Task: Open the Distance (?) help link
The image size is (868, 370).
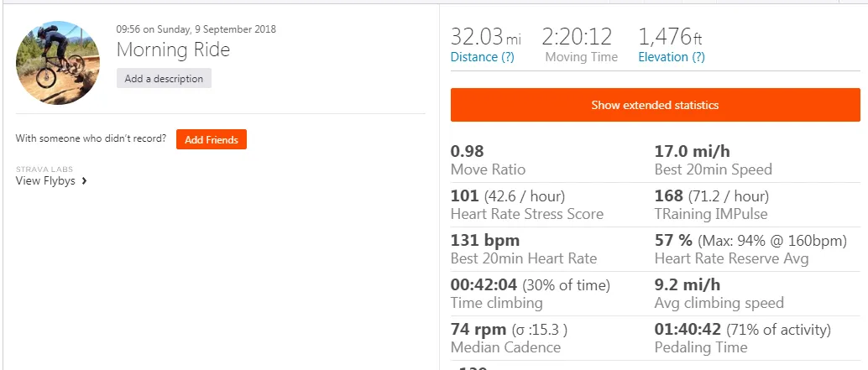Action: 482,57
